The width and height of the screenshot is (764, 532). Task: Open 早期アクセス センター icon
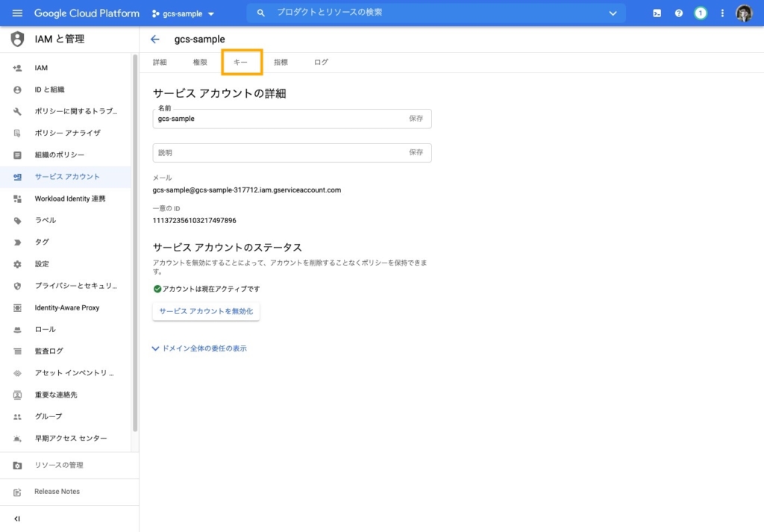tap(17, 439)
